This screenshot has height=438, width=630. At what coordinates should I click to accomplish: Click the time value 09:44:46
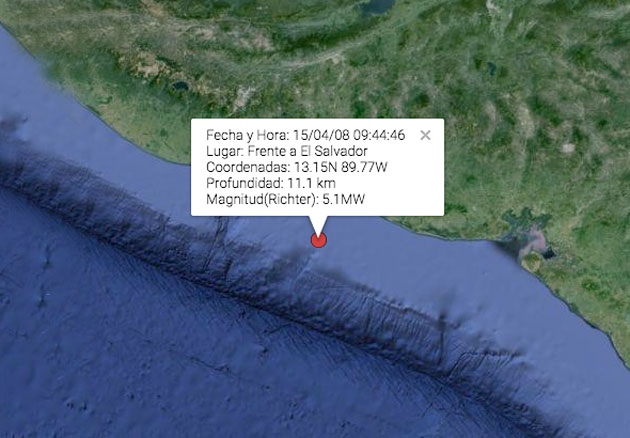pos(379,135)
